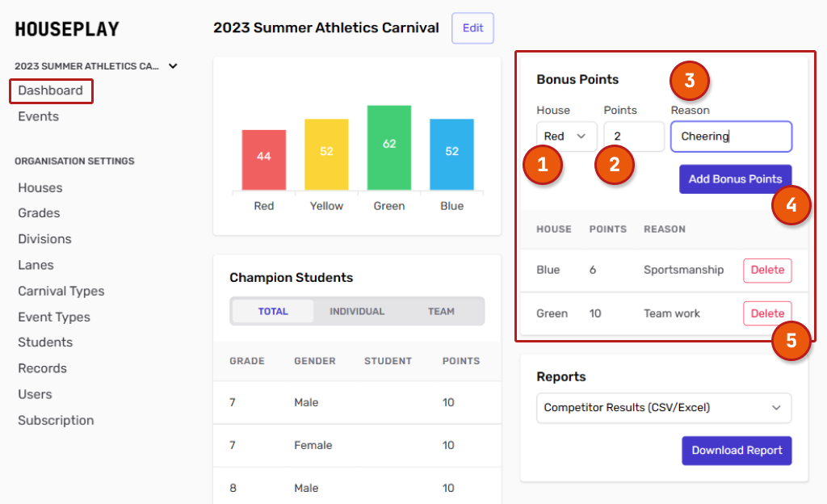Open Dashboard in the sidebar
Screen dimensions: 827x504
coord(51,90)
